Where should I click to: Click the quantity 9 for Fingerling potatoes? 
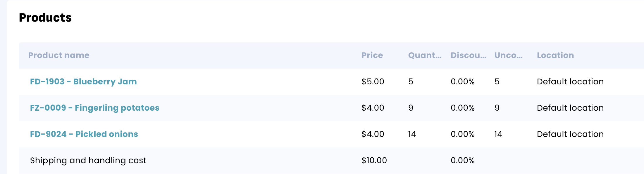tap(411, 108)
